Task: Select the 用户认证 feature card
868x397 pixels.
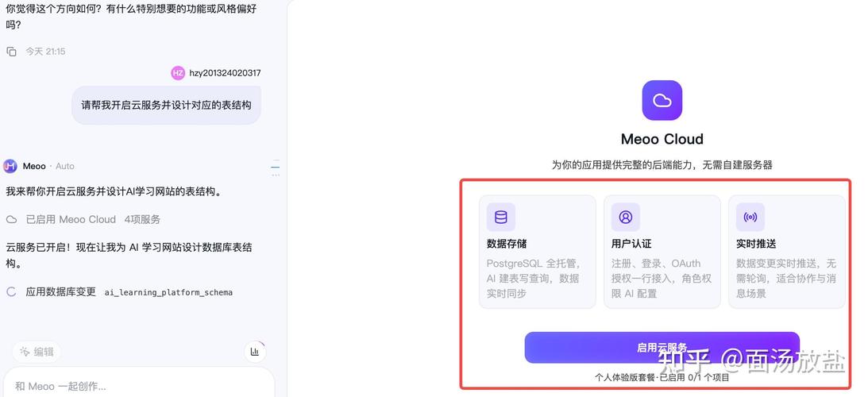Action: [x=662, y=252]
